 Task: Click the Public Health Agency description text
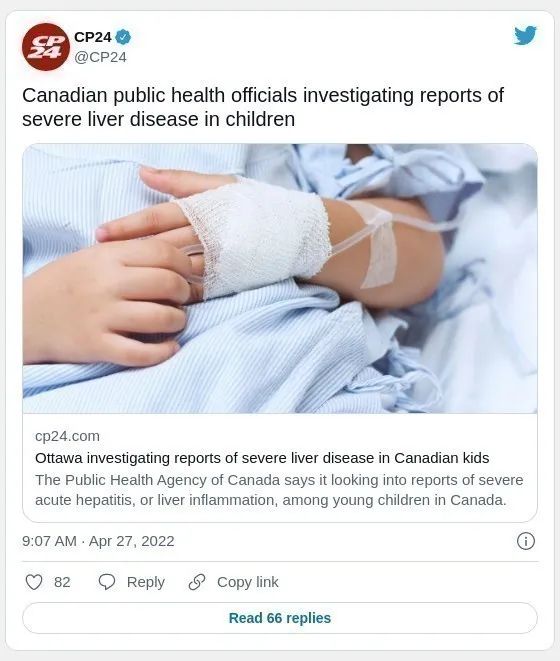(x=279, y=490)
